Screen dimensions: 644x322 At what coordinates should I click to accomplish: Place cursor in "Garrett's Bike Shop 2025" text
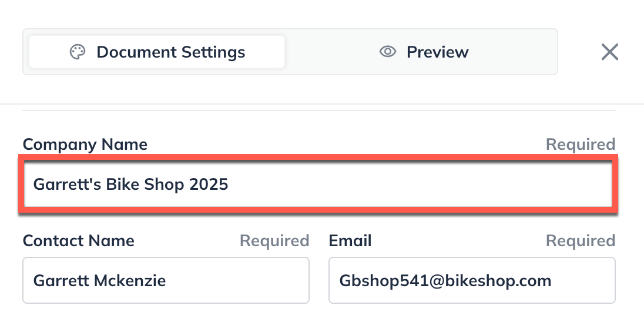pyautogui.click(x=130, y=185)
